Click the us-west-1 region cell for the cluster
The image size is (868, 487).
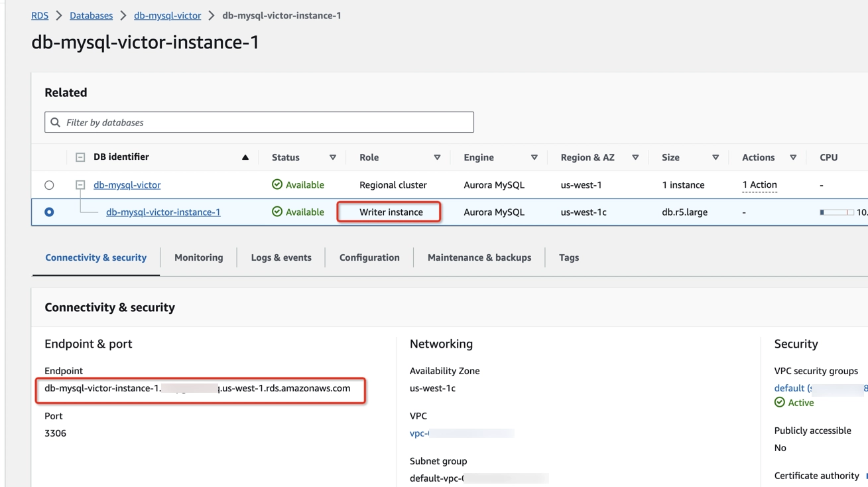point(582,185)
